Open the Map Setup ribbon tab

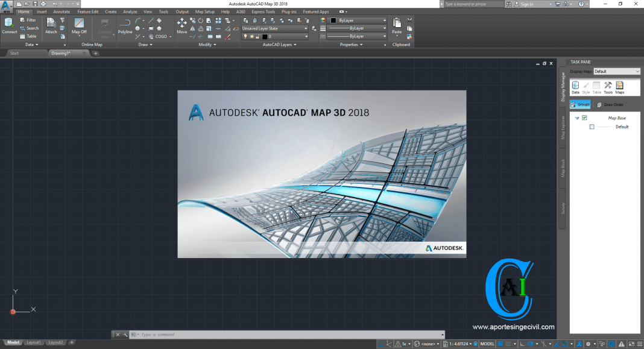(x=204, y=12)
